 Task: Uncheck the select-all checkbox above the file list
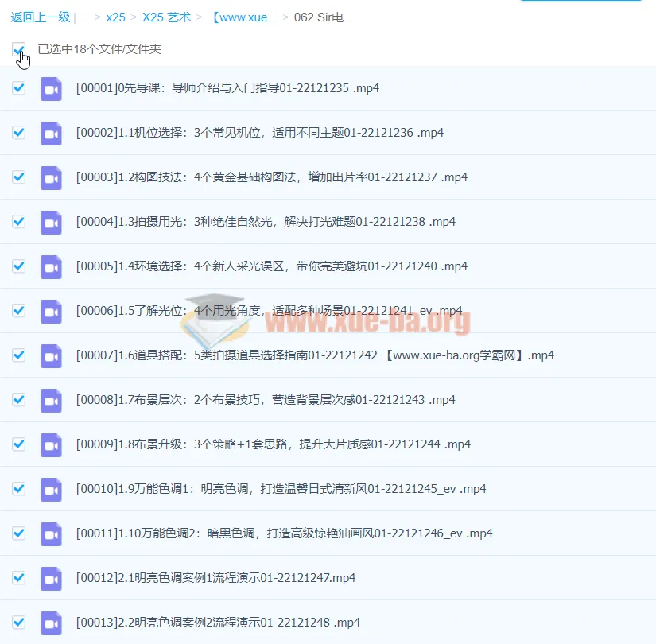[x=19, y=49]
